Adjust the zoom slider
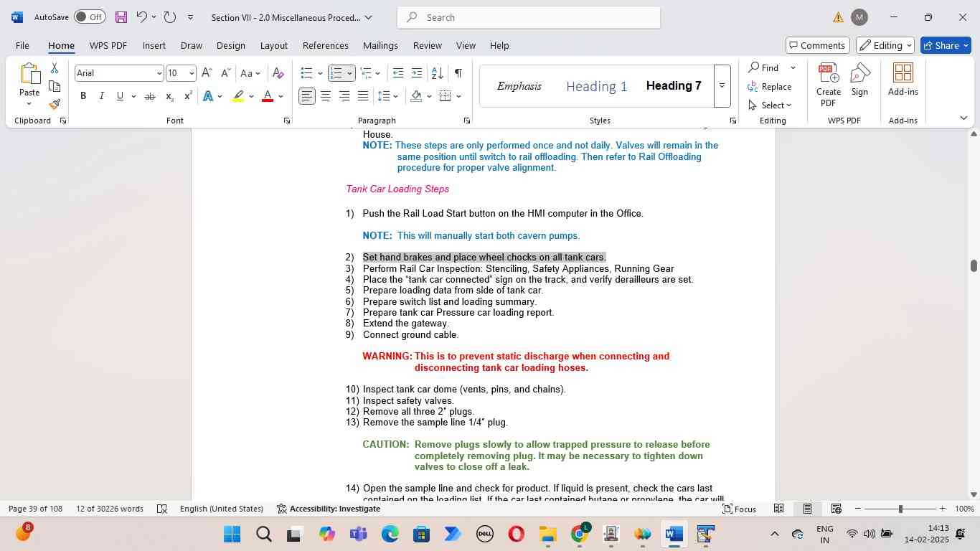The width and height of the screenshot is (980, 551). point(900,509)
